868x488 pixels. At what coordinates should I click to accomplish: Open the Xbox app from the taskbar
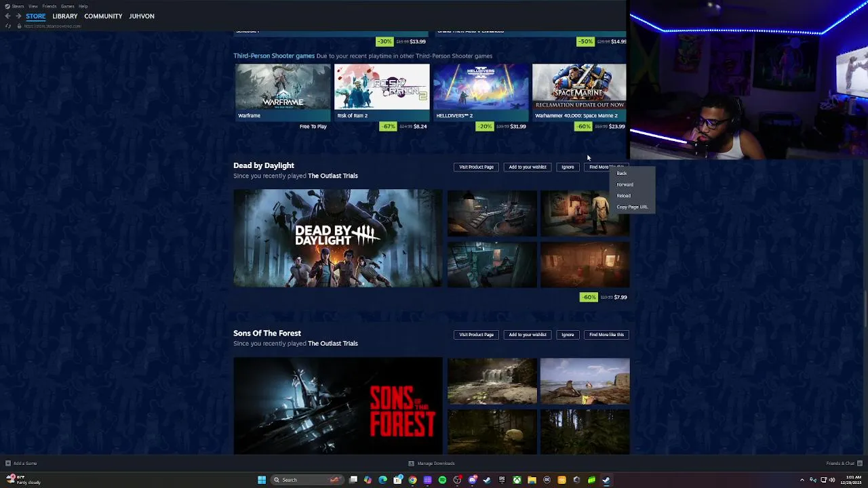[x=517, y=480]
